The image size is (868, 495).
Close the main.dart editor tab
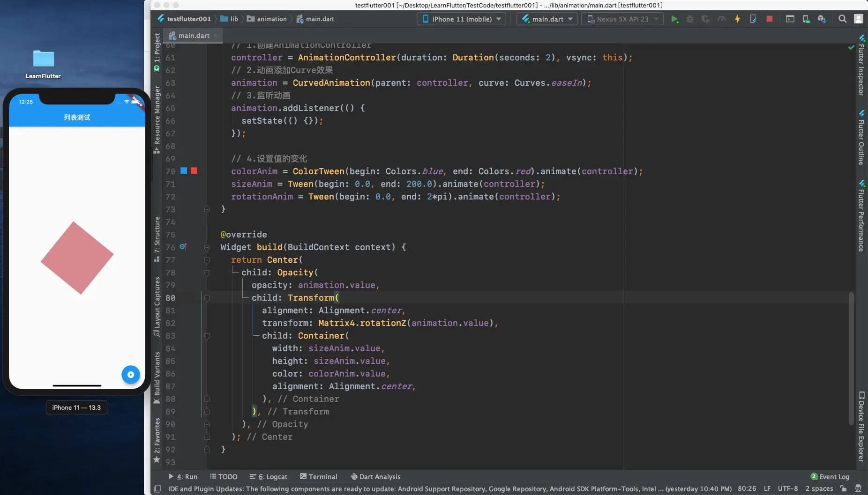pyautogui.click(x=216, y=36)
